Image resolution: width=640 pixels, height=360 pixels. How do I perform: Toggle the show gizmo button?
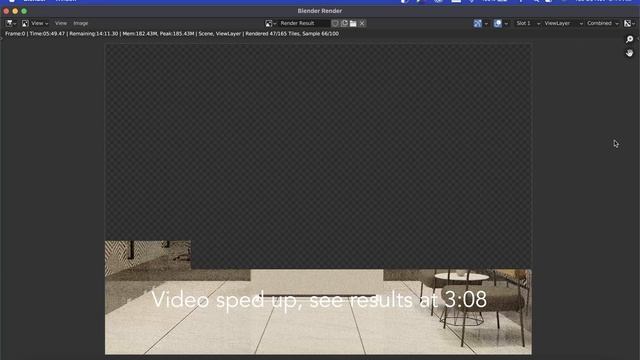(478, 24)
